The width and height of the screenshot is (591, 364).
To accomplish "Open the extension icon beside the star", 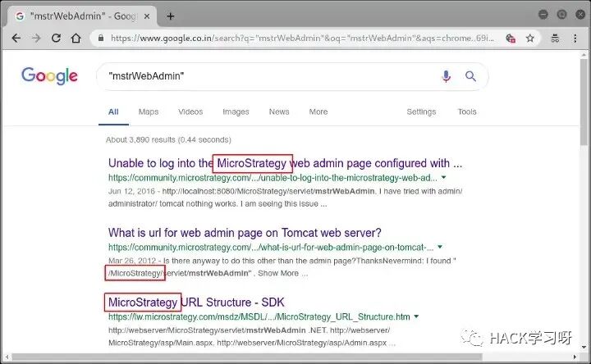I will 511,38.
